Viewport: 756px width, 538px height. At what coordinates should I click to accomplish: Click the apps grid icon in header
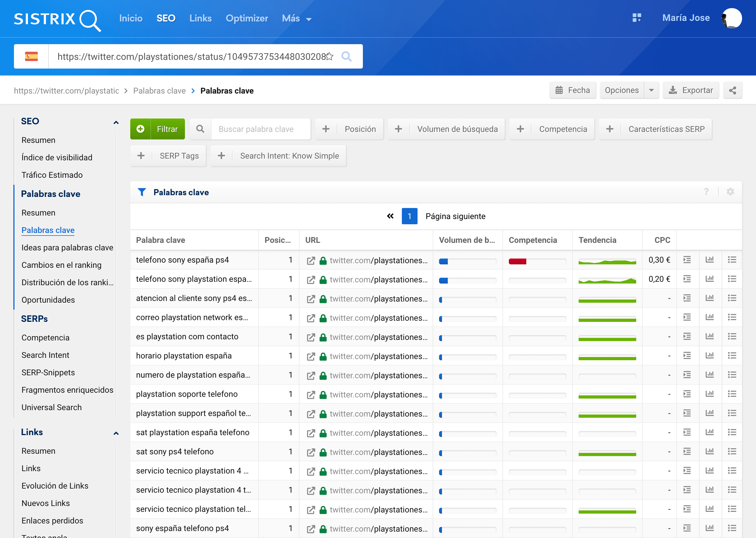coord(636,18)
